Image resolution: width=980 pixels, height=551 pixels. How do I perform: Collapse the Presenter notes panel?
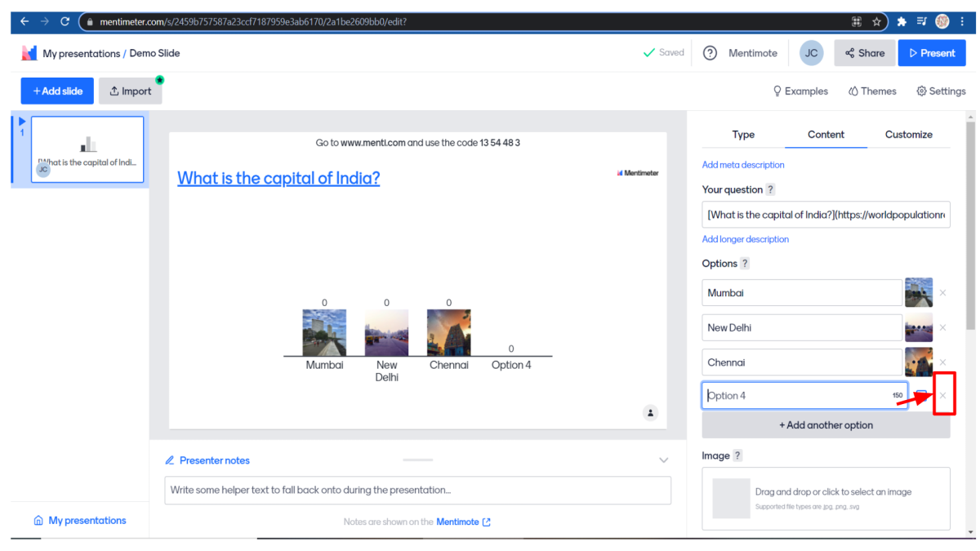point(663,460)
